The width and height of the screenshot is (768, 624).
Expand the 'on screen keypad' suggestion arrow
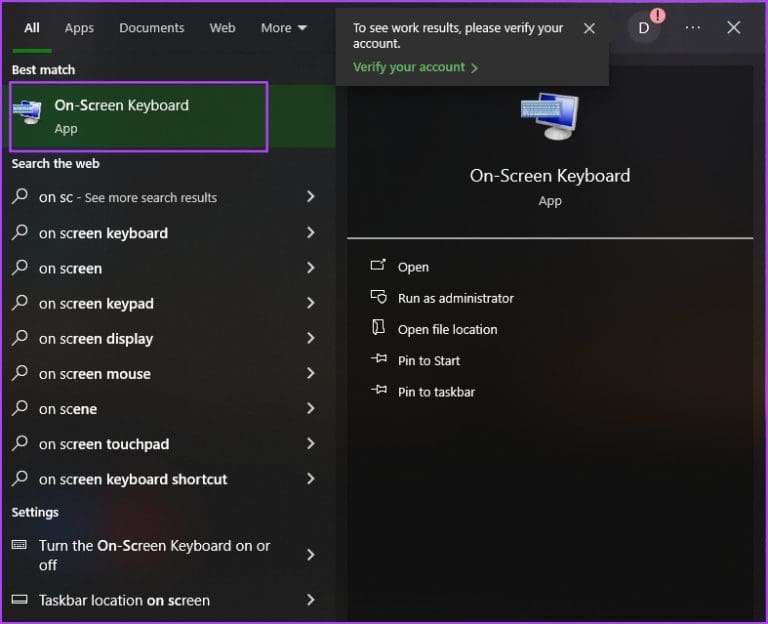click(x=310, y=303)
